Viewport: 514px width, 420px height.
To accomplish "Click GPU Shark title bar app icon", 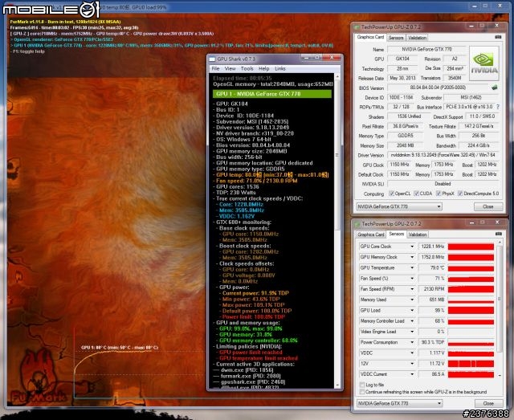I will point(212,59).
